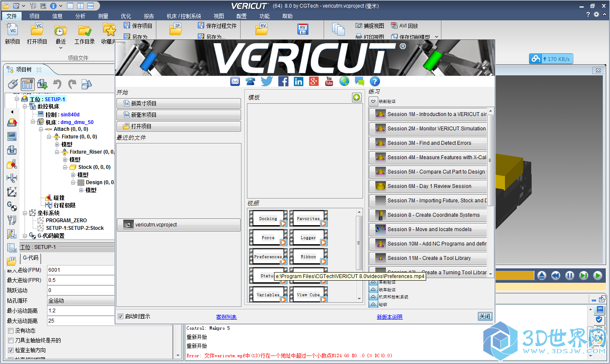Toggle the configure panel icon in project tree toolbar

click(28, 84)
